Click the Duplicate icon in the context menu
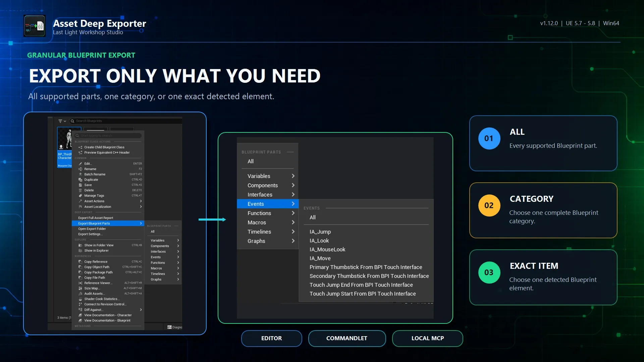The image size is (644, 362). [x=80, y=180]
